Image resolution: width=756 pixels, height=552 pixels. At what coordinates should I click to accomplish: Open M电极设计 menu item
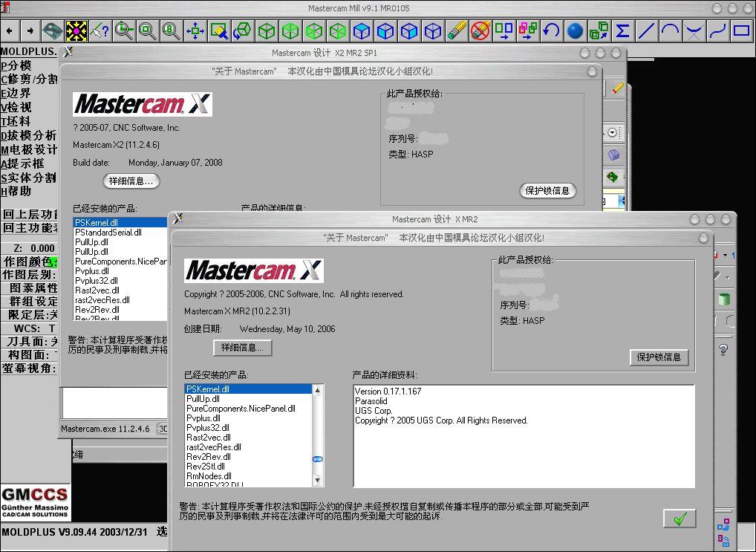(x=29, y=149)
